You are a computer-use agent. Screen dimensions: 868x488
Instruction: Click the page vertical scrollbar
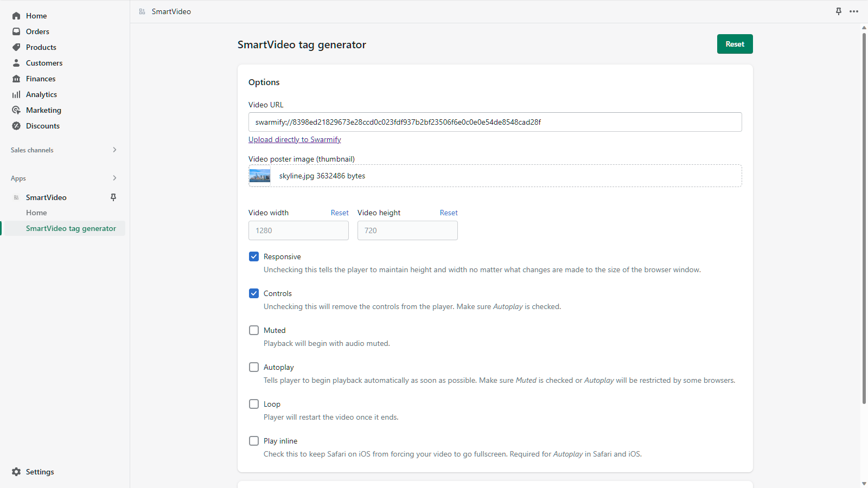tap(864, 218)
